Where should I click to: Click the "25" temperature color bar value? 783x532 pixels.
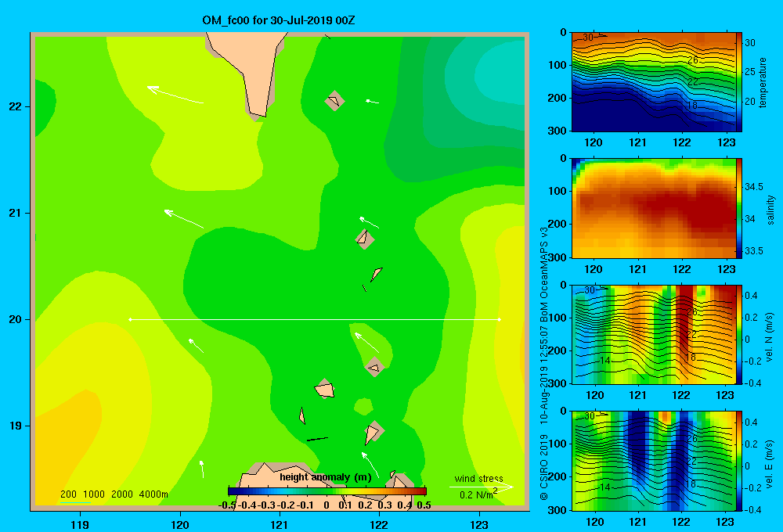click(x=750, y=72)
